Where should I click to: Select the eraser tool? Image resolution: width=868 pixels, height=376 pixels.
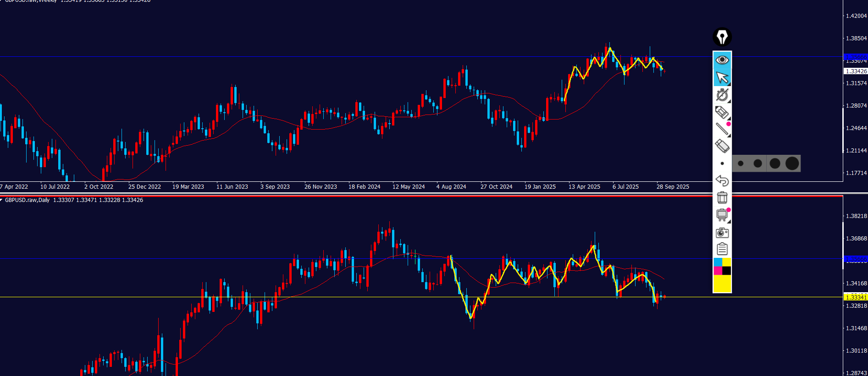[722, 147]
